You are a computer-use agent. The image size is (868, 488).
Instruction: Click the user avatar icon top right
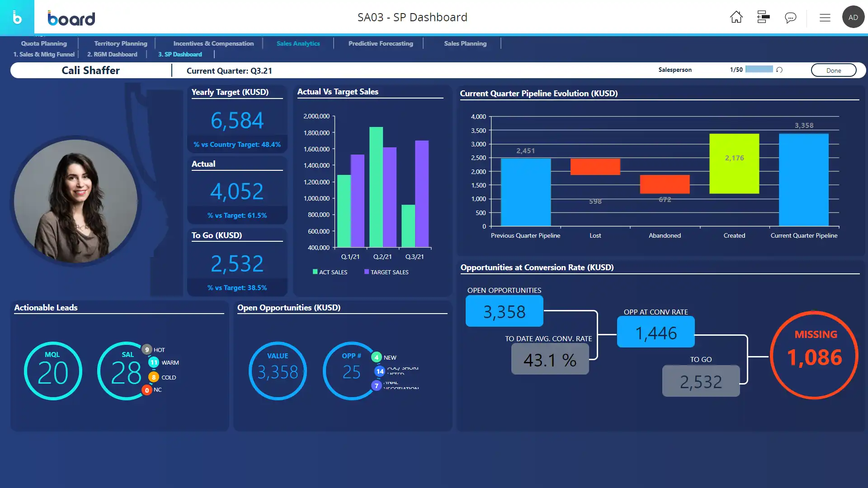click(853, 17)
